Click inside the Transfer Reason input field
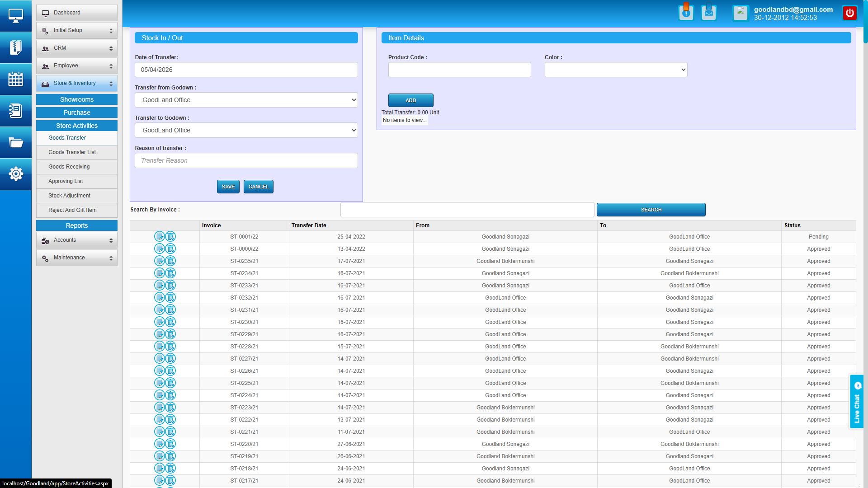Image resolution: width=868 pixels, height=488 pixels. (246, 160)
